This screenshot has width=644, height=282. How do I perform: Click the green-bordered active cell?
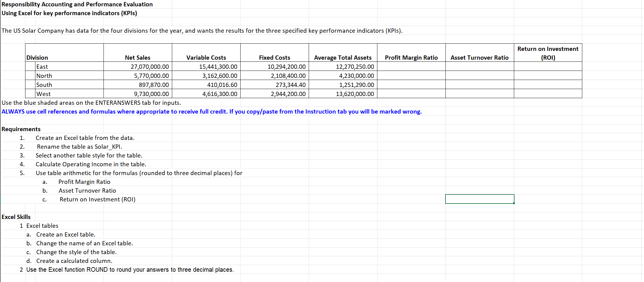(480, 199)
